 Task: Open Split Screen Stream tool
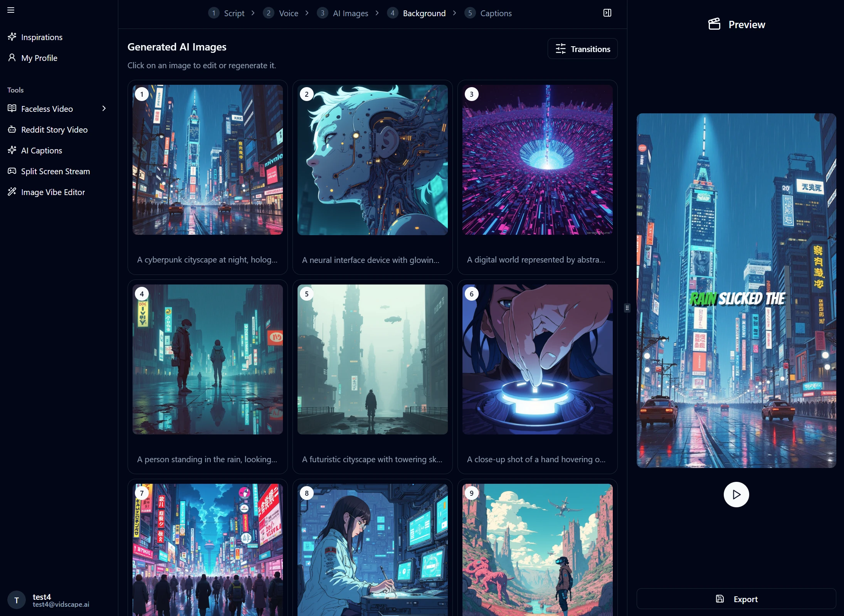pos(55,171)
